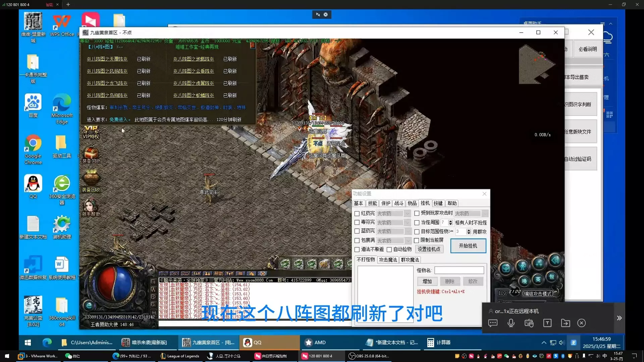This screenshot has height=362, width=644.
Task: Switch to the 战斗 tab
Action: click(399, 203)
